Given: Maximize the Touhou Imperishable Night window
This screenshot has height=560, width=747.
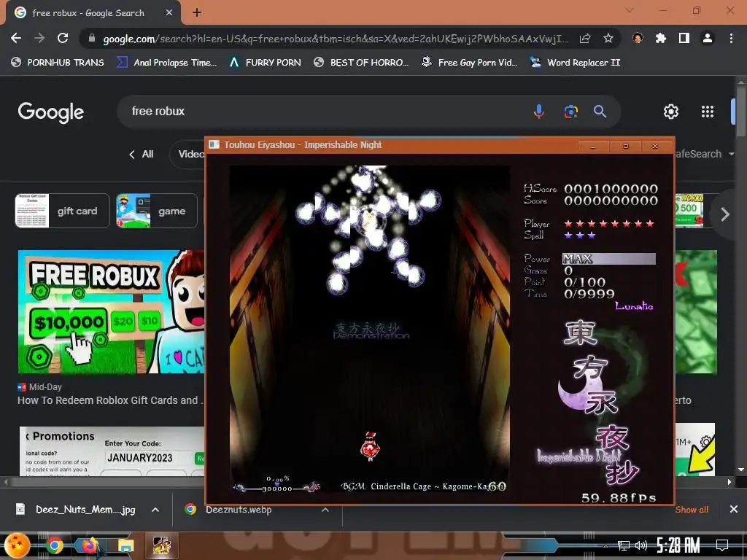Looking at the screenshot, I should [x=625, y=146].
